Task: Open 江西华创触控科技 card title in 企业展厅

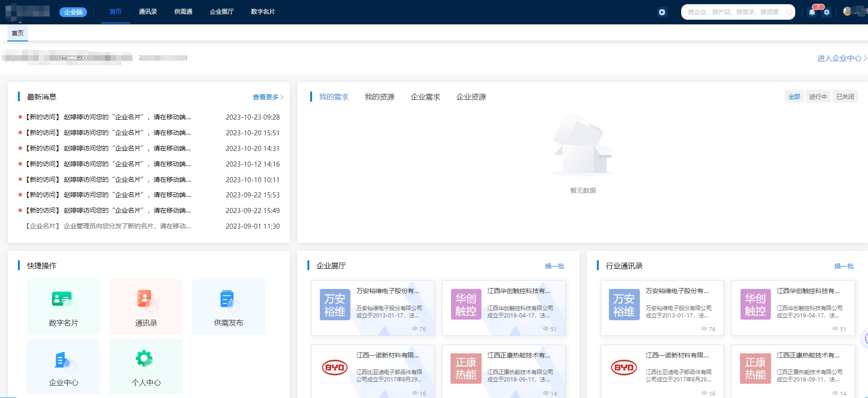Action: pos(519,291)
